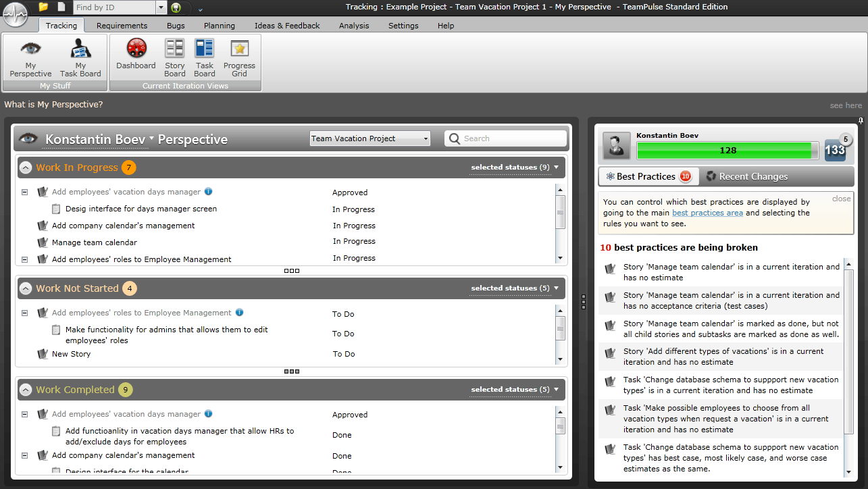
Task: Click the green save disk icon
Action: coord(176,7)
